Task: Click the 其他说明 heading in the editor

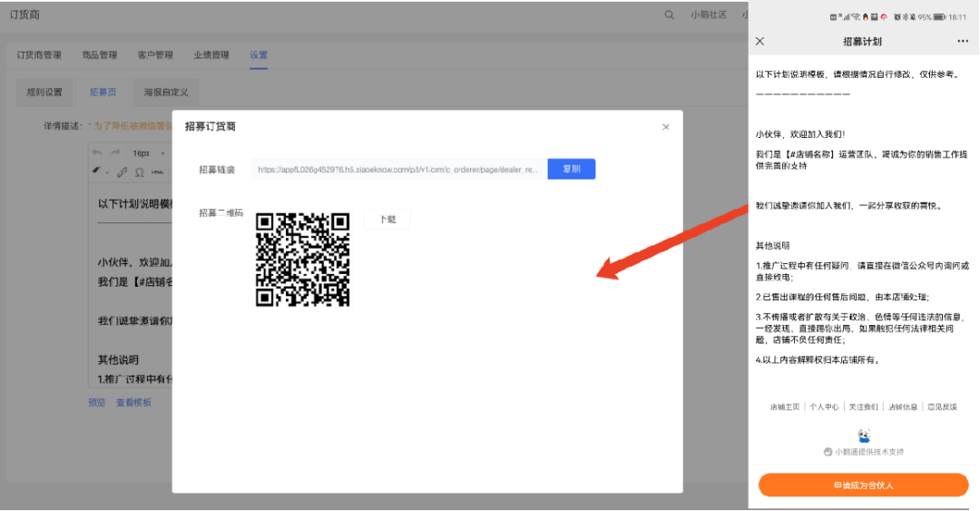Action: tap(118, 359)
